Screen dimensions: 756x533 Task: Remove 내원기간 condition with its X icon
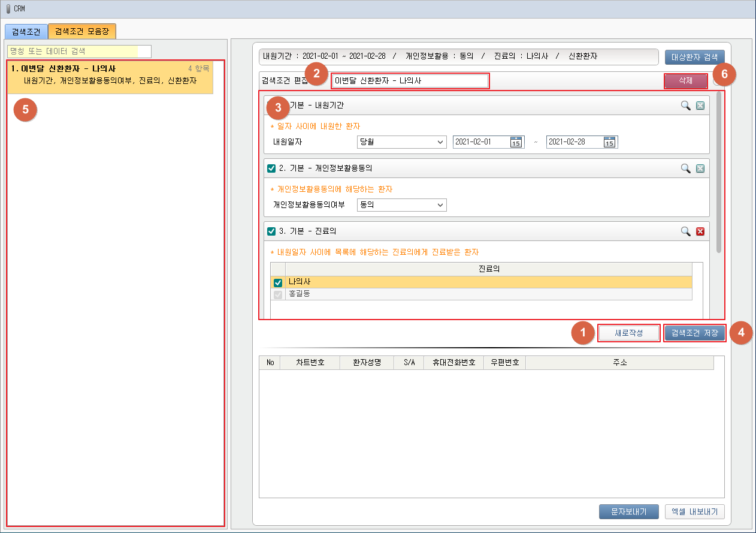tap(700, 106)
